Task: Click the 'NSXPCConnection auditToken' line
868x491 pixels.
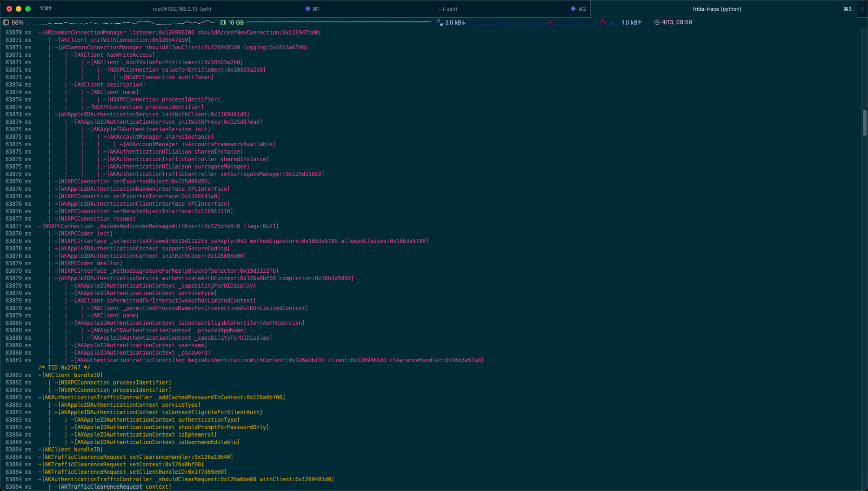Action: click(x=167, y=77)
